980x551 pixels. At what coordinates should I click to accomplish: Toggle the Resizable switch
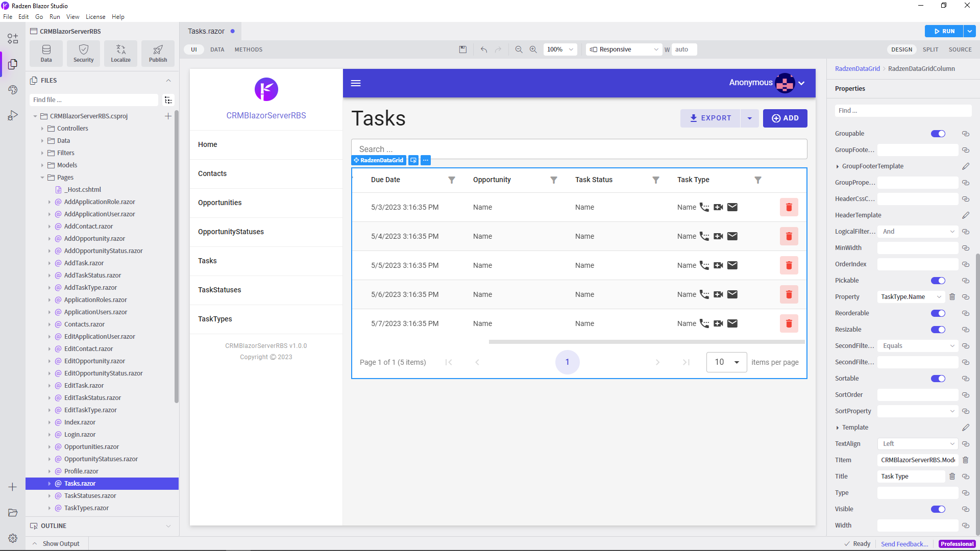click(x=938, y=330)
